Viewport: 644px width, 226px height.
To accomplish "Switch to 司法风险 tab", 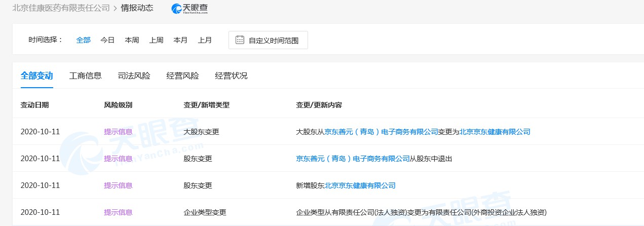I will point(134,76).
